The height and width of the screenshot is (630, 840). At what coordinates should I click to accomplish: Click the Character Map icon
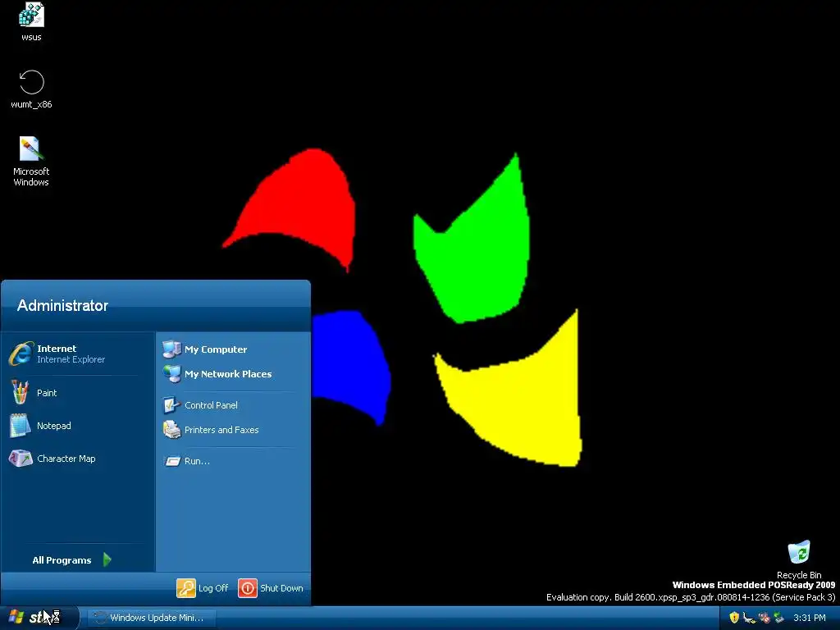(x=21, y=459)
